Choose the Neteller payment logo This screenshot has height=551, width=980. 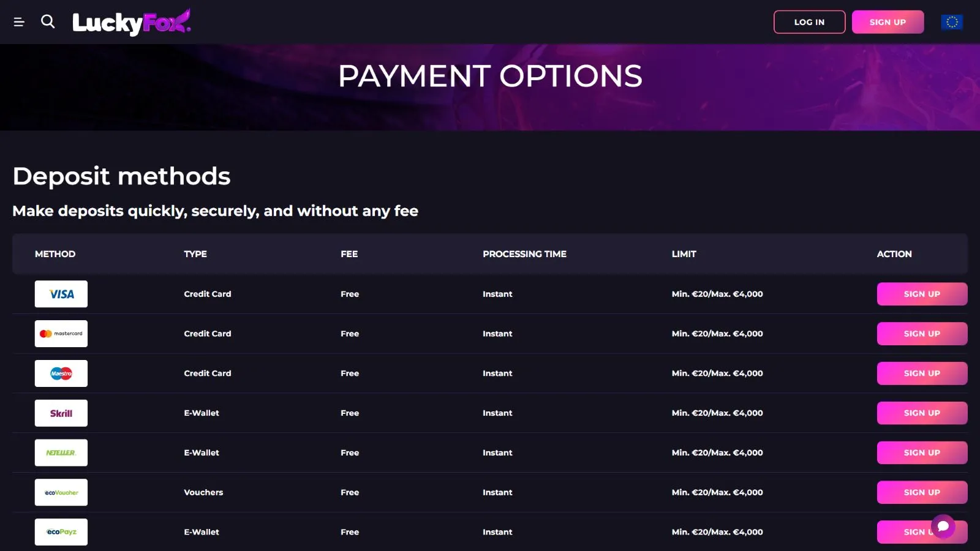61,453
